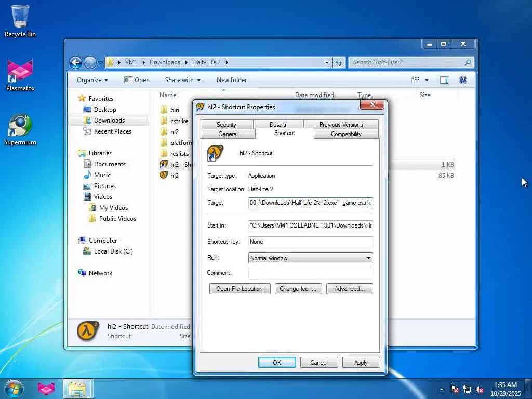Expand the recent pages arrow beside Forward

click(x=100, y=63)
